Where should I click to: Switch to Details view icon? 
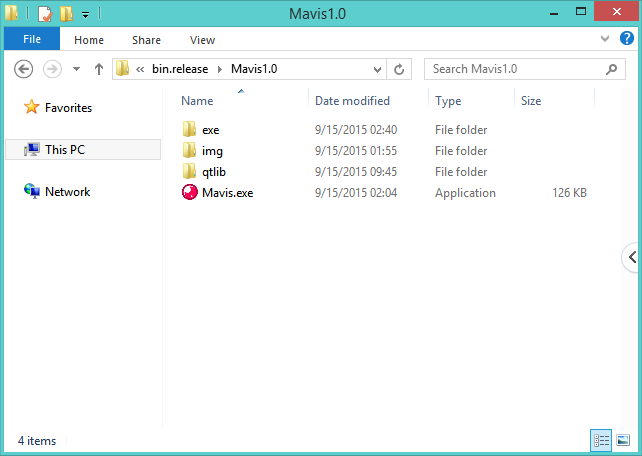[x=601, y=440]
